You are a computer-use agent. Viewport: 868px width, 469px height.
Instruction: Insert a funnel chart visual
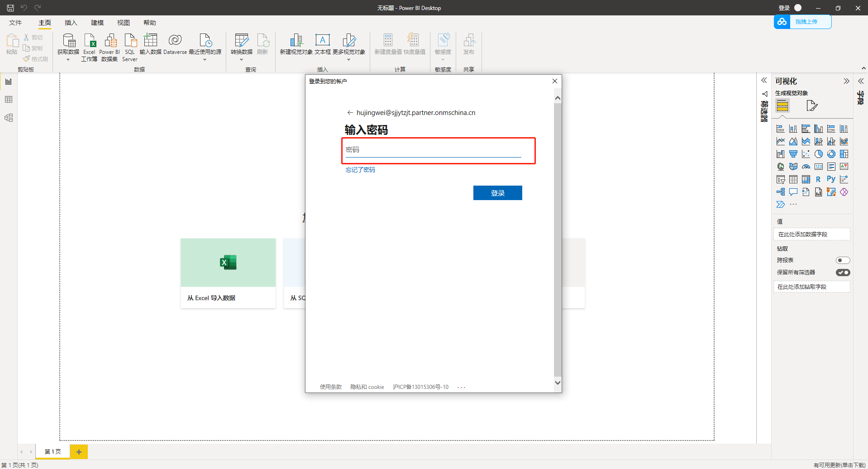pos(793,153)
